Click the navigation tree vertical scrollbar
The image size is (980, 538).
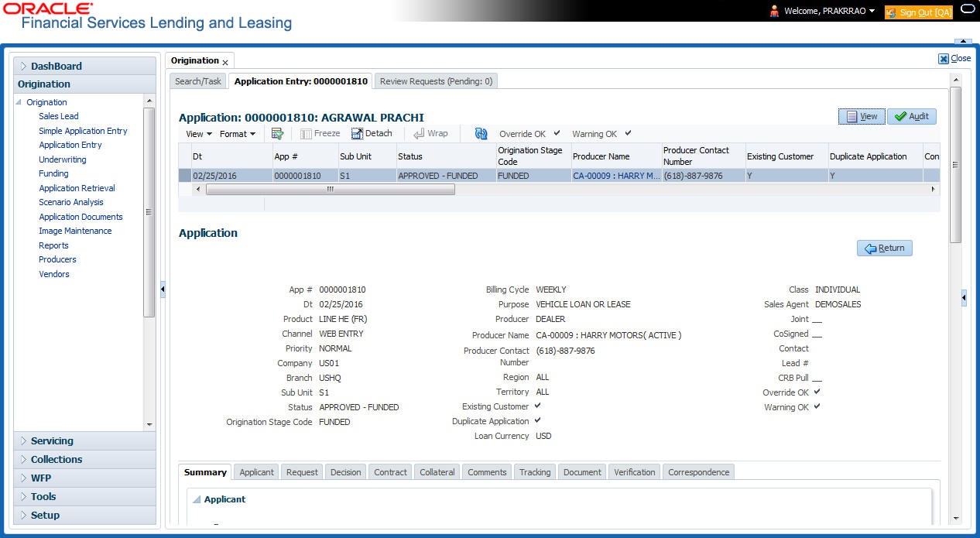coord(149,212)
